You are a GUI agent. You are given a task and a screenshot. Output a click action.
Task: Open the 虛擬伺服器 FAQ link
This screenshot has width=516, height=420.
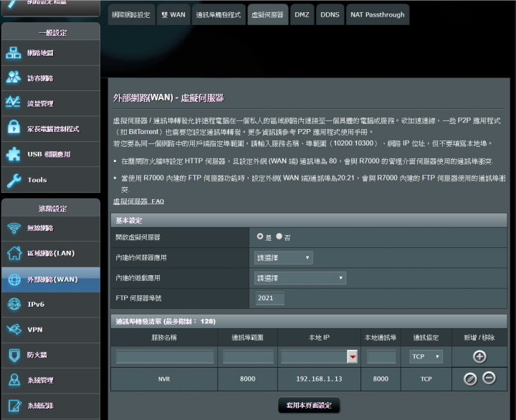pos(138,202)
